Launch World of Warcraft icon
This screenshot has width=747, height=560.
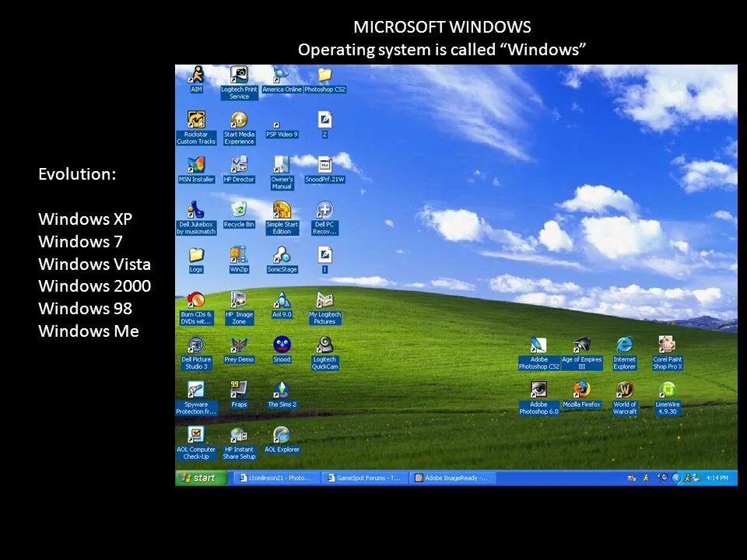tap(625, 397)
